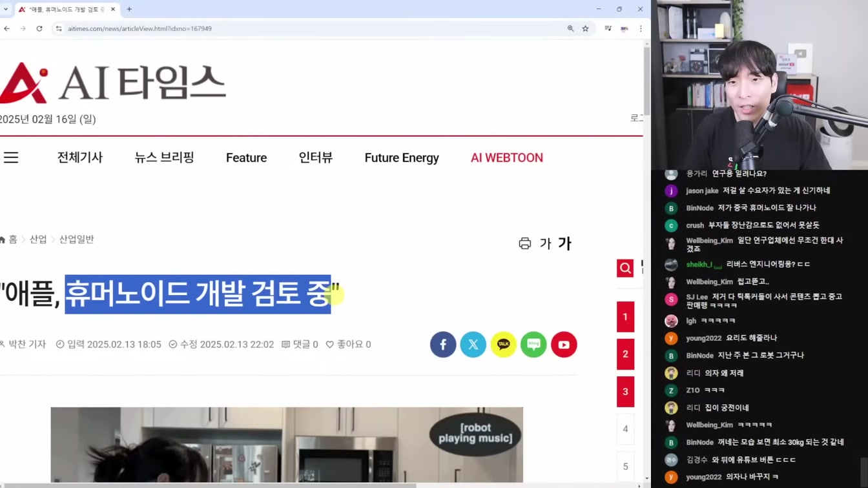Select ranking item number 3
868x488 pixels.
(625, 392)
